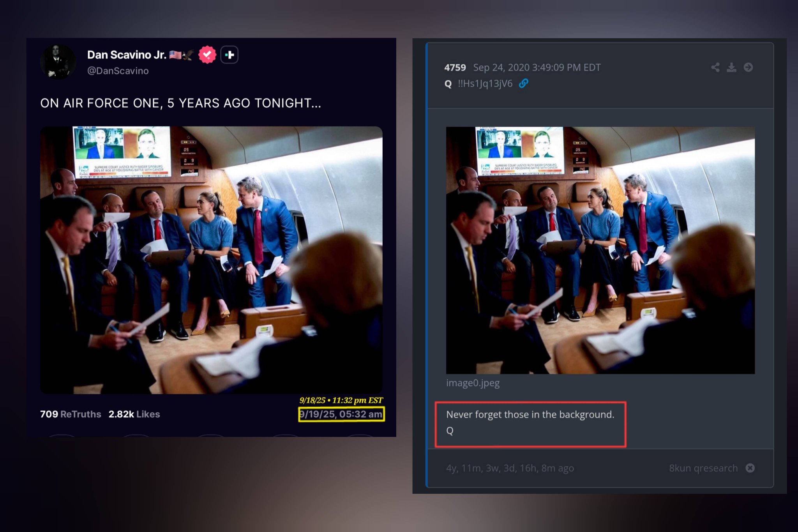Select the text "Never forget those in the background."
Viewport: 798px width, 532px height.
pyautogui.click(x=530, y=414)
